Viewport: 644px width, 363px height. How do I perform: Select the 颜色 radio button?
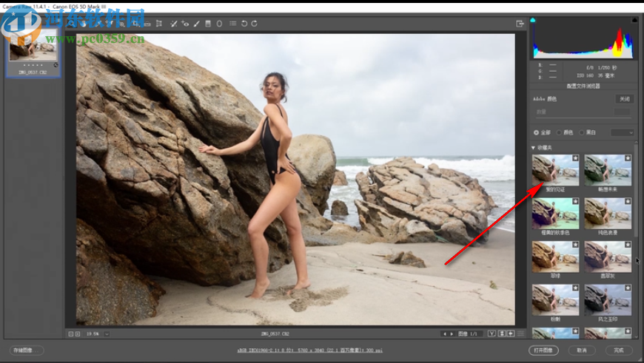click(x=559, y=132)
